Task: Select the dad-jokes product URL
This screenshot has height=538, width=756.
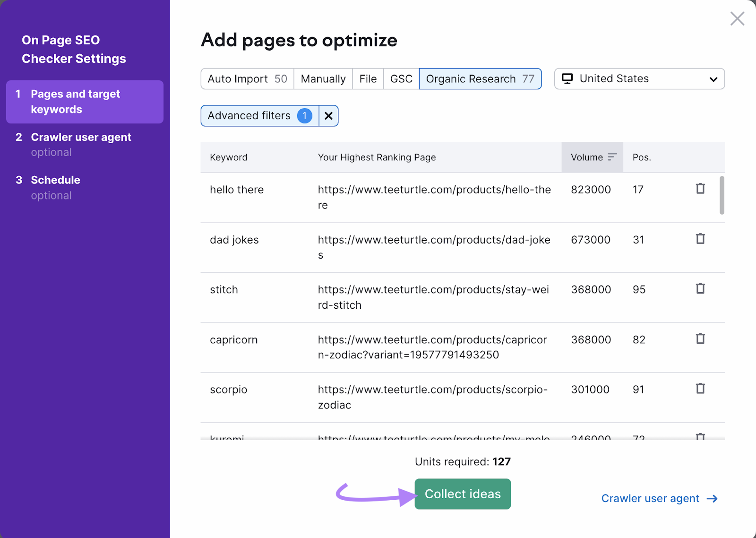Action: (x=434, y=247)
